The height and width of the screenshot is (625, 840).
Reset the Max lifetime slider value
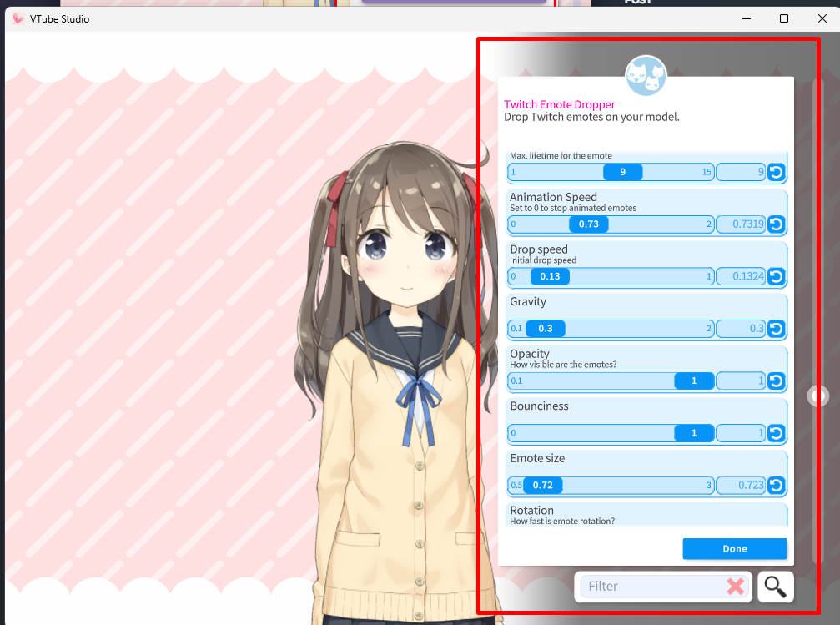pos(776,172)
